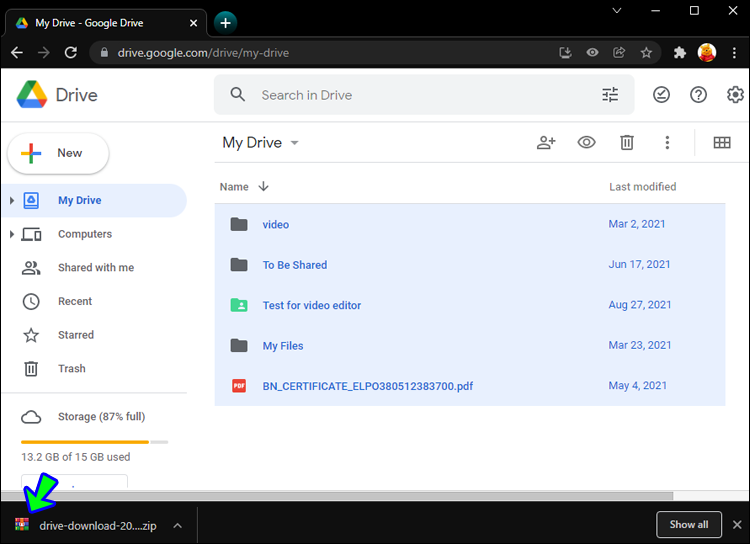This screenshot has width=750, height=544.
Task: Click the storage usage progress bar
Action: click(94, 441)
